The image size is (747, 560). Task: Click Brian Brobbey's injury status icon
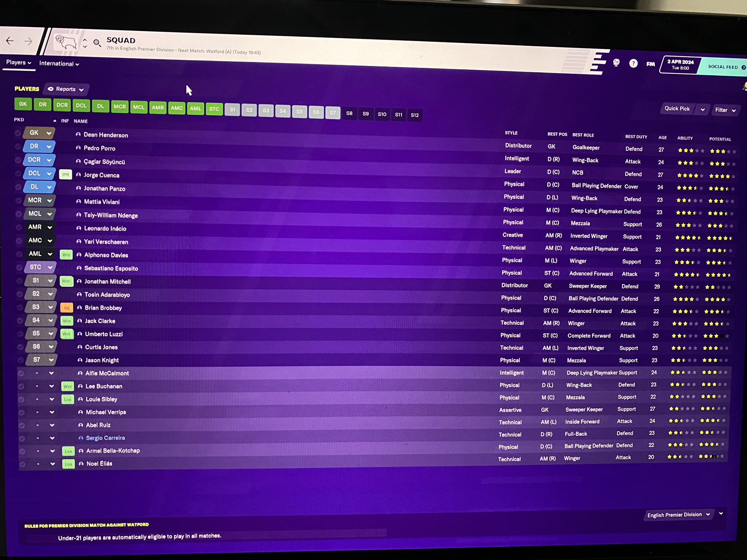[67, 308]
